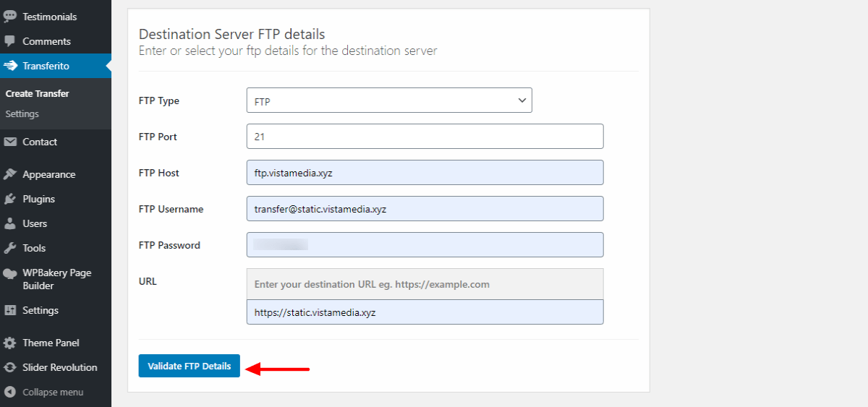Click the Validate FTP Details button
The image size is (868, 407).
pyautogui.click(x=190, y=366)
